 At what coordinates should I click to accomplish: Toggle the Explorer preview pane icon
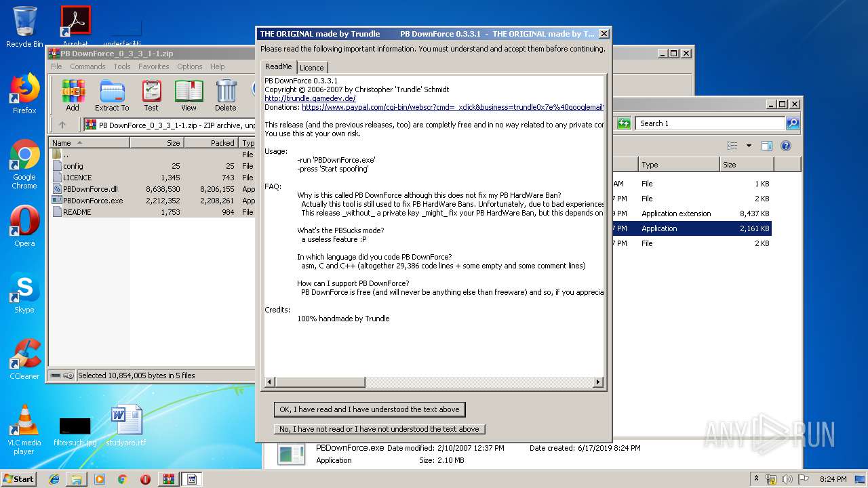(767, 146)
